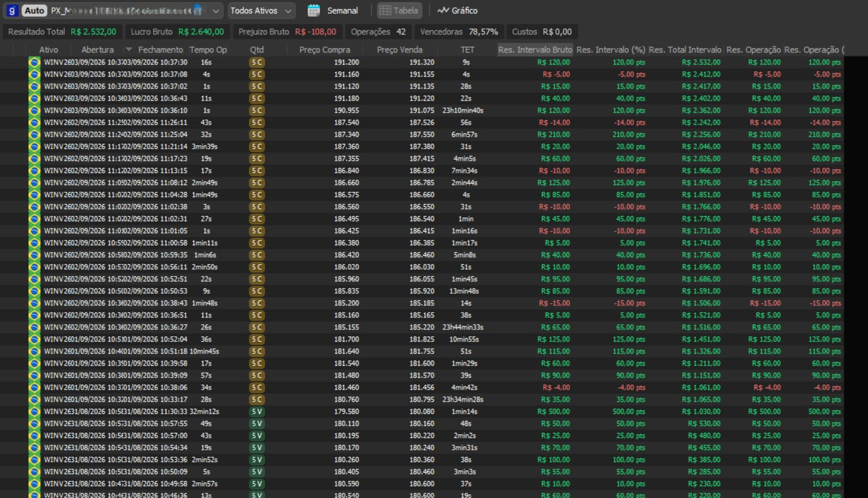Switch to the Gráfico view tab
This screenshot has width=868, height=498.
tap(457, 10)
